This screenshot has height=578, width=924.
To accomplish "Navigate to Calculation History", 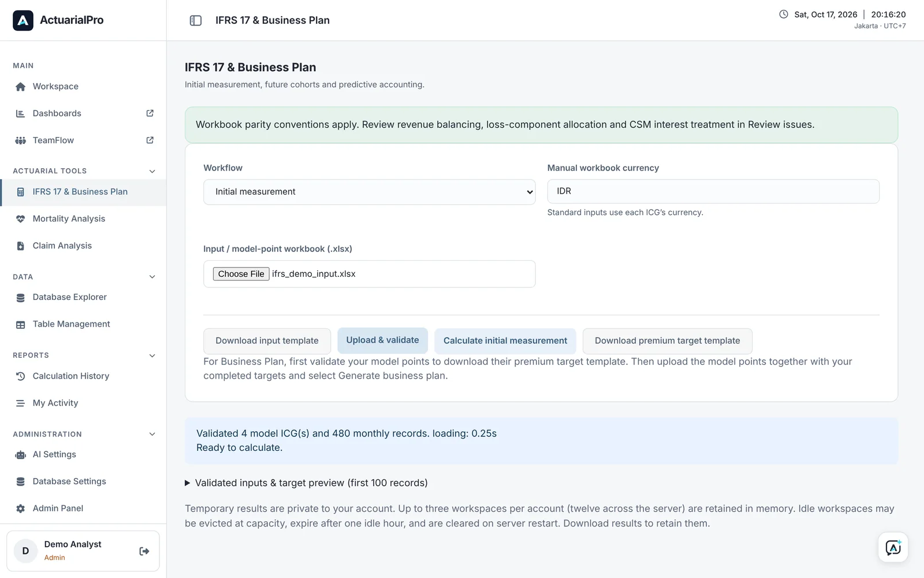I will [84, 376].
